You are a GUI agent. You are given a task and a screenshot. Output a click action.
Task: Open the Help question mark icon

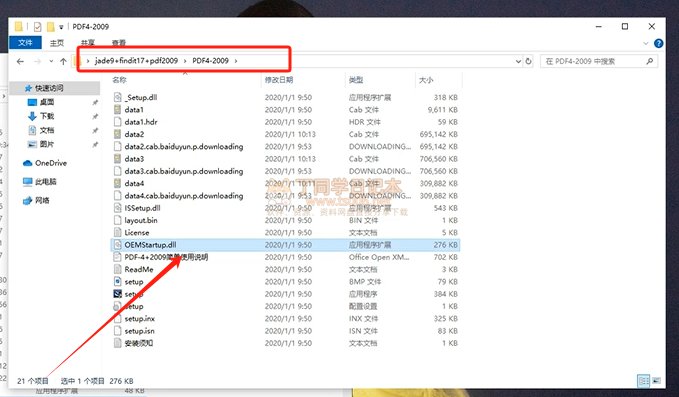click(x=659, y=43)
